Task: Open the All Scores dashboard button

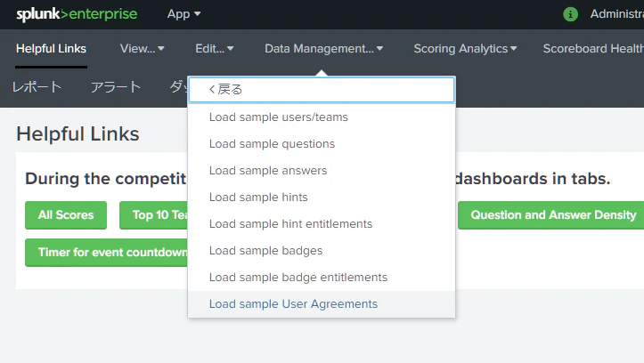Action: (66, 215)
